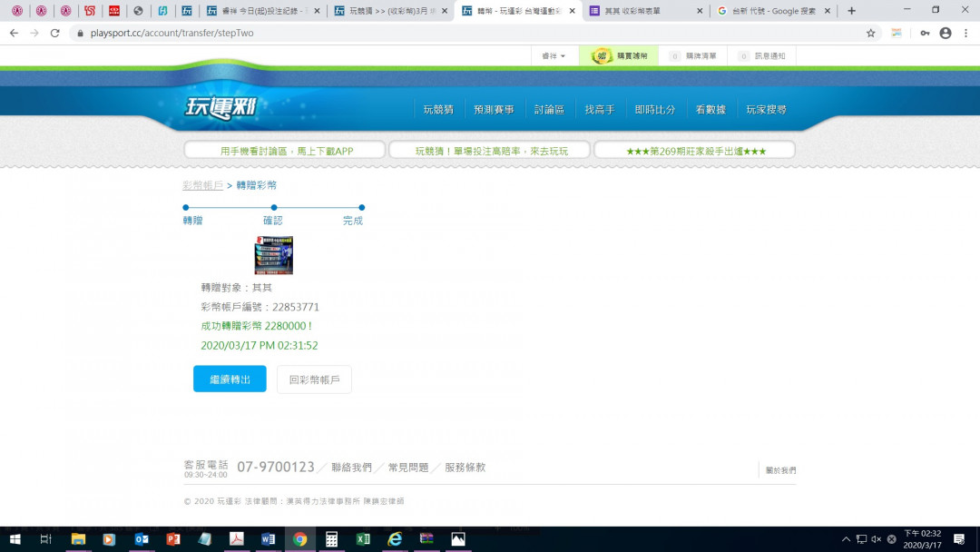Open the 看數據 nav menu

point(710,109)
